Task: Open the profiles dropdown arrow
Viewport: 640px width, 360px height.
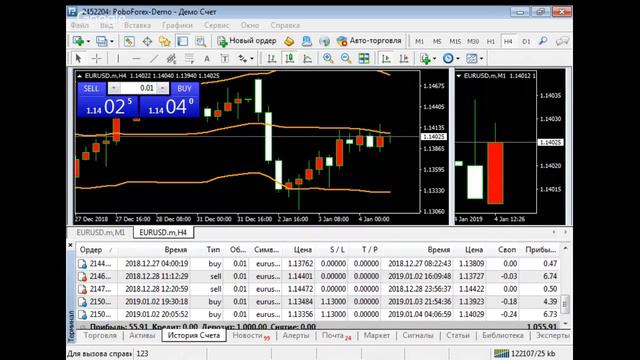Action: [x=112, y=41]
